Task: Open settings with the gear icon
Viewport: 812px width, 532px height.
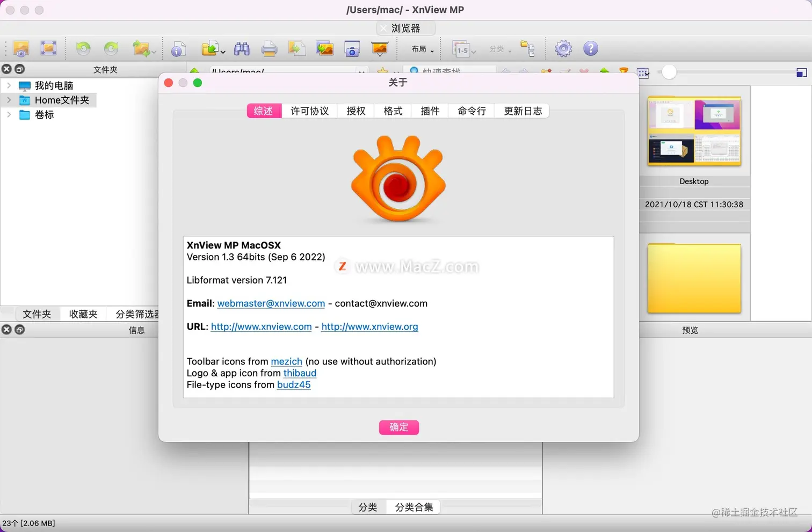Action: click(x=563, y=49)
